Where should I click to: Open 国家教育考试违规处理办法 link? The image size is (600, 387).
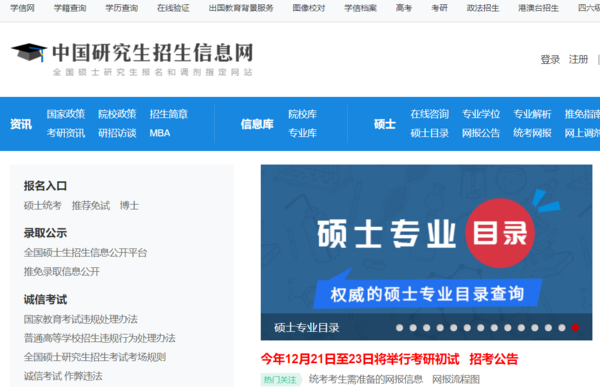coord(80,319)
